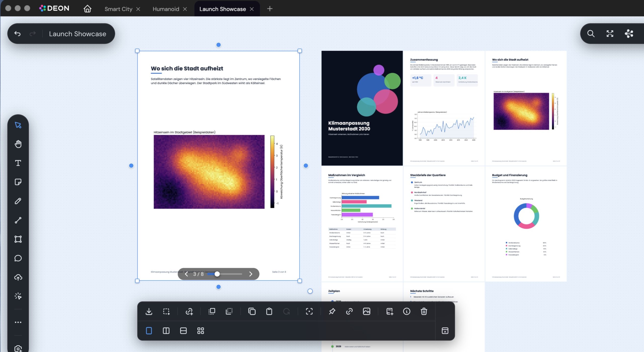Collapse the bottom toolbar panel
The image size is (644, 352).
tap(445, 331)
